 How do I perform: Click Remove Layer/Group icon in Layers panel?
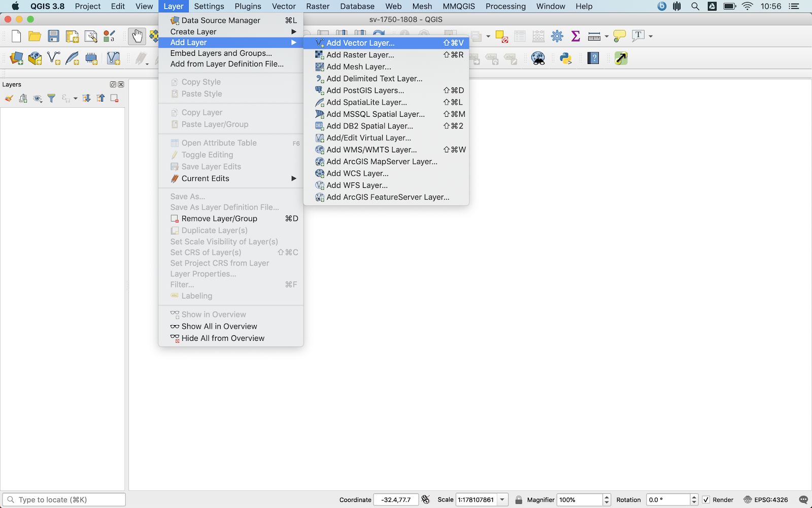115,99
